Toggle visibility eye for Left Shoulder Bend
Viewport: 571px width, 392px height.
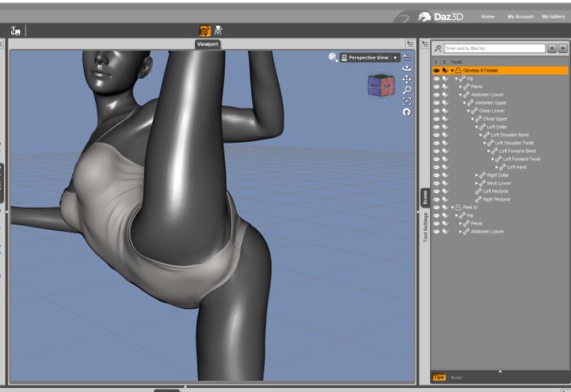[437, 134]
